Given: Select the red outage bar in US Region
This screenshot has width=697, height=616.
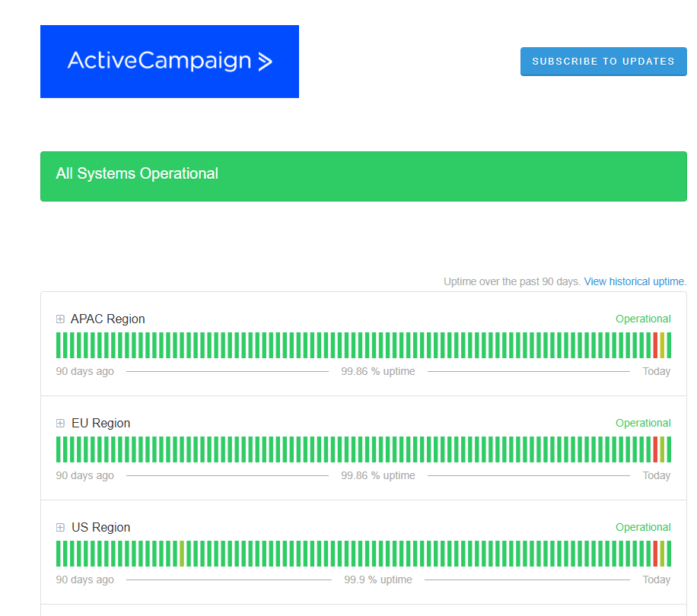Looking at the screenshot, I should (655, 554).
